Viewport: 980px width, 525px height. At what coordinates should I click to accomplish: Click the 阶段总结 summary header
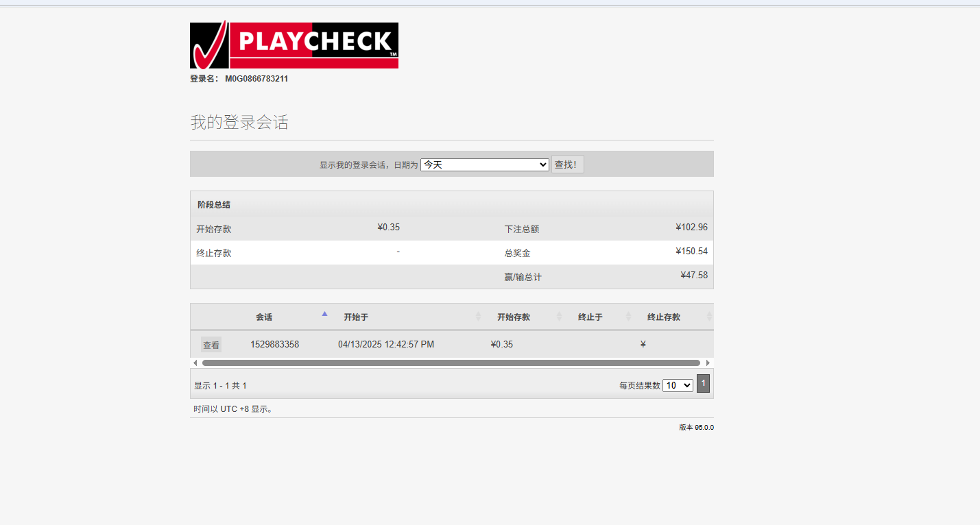[x=214, y=204]
